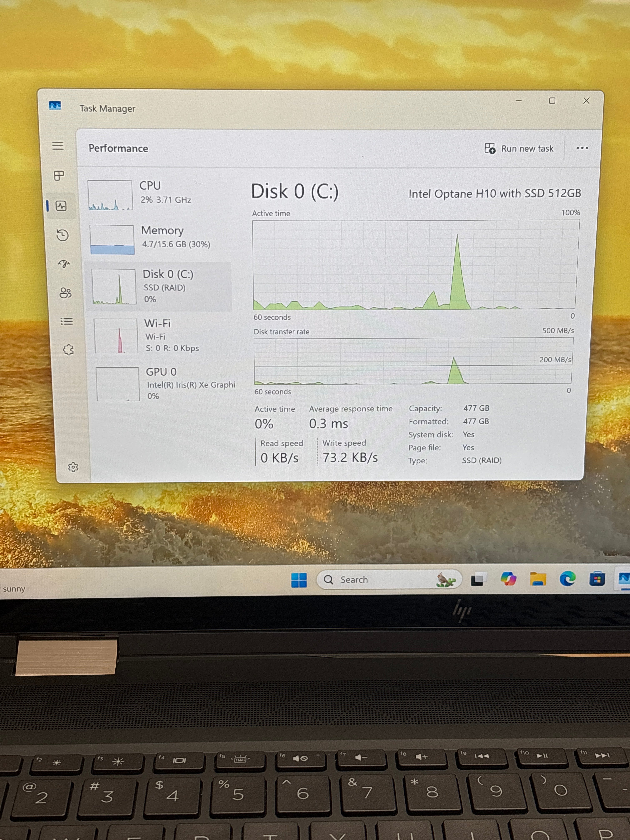Click the Memory mini graph thumbnail

pos(112,240)
